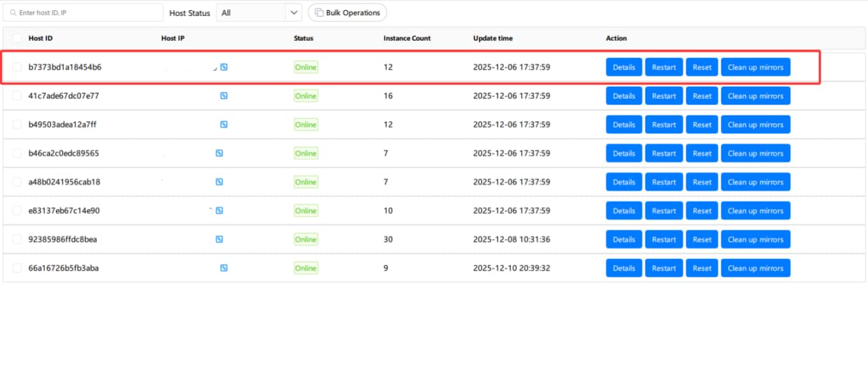
Task: Clean up mirrors for host 66a16726b5fb3aba
Action: 756,268
